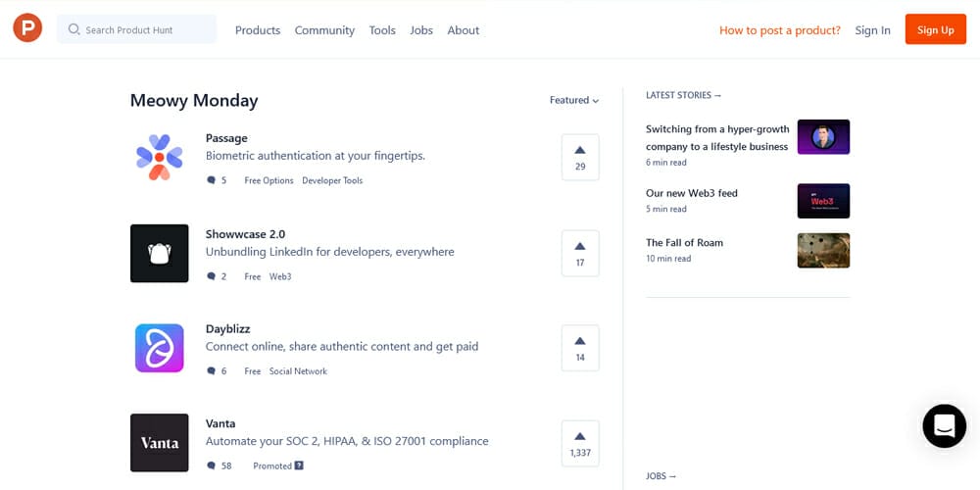Open the Showwcase 2.0 product title
This screenshot has width=980, height=490.
pyautogui.click(x=245, y=234)
